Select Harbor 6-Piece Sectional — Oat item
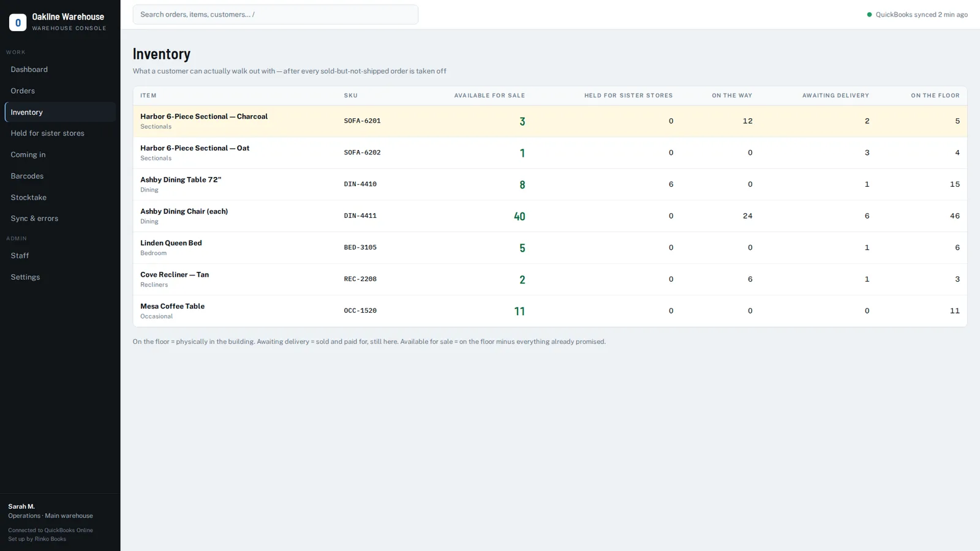The image size is (980, 551). 195,148
